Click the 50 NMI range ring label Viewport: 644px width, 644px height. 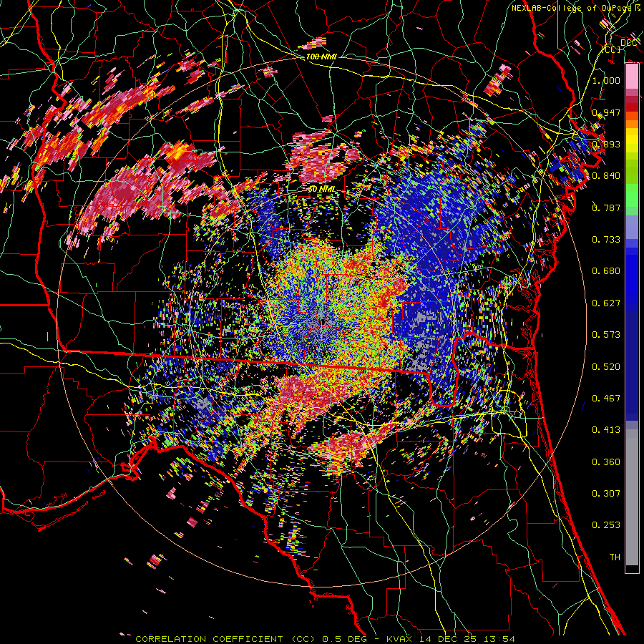tap(321, 189)
